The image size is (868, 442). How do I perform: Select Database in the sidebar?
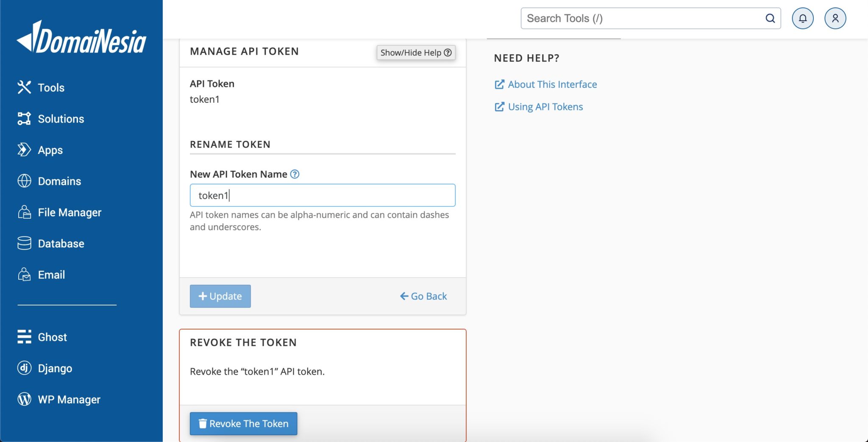tap(61, 244)
